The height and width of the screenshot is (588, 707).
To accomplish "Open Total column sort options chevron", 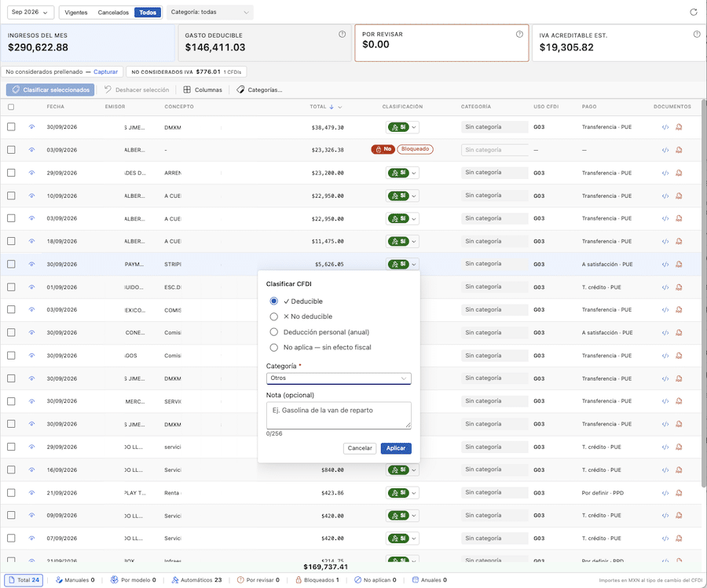I will [340, 108].
